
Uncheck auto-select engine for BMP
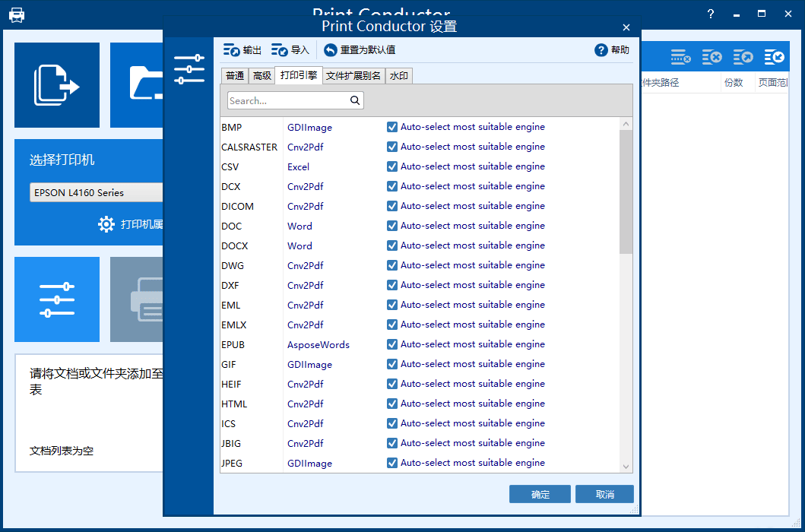(x=392, y=127)
